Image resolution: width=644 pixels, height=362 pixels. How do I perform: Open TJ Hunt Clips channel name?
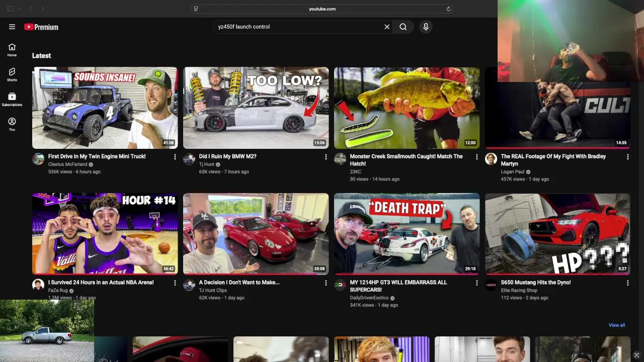point(213,290)
